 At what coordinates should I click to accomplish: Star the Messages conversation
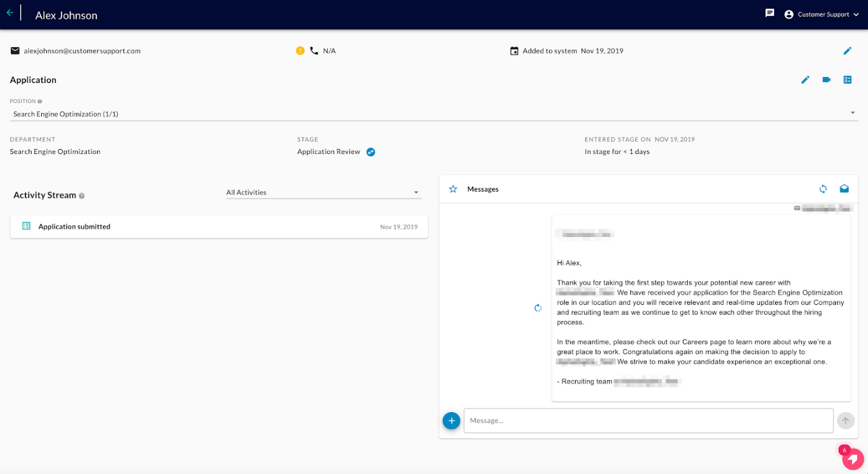coord(453,189)
